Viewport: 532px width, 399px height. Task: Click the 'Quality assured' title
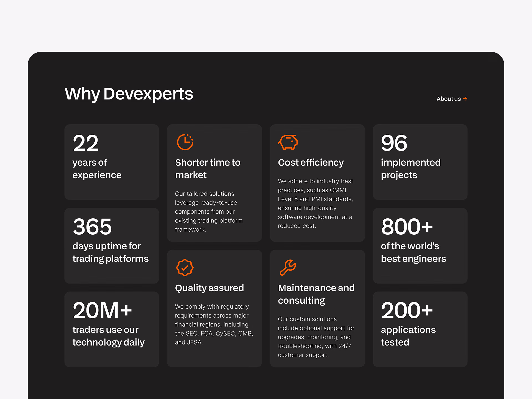point(209,288)
